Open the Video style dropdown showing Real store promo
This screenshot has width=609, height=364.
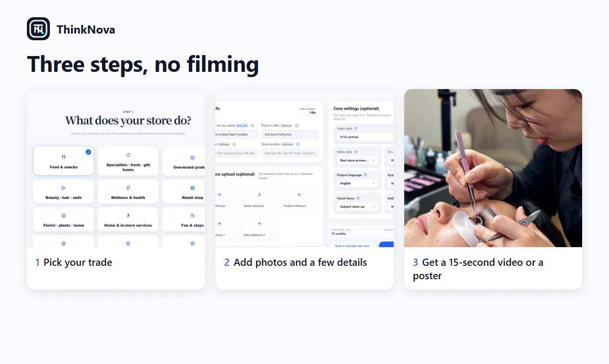tap(358, 160)
